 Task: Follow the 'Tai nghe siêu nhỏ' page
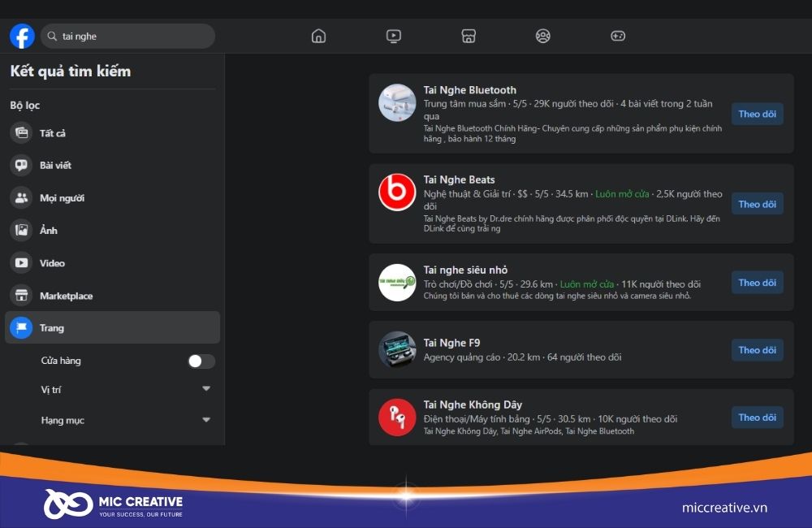(x=757, y=283)
